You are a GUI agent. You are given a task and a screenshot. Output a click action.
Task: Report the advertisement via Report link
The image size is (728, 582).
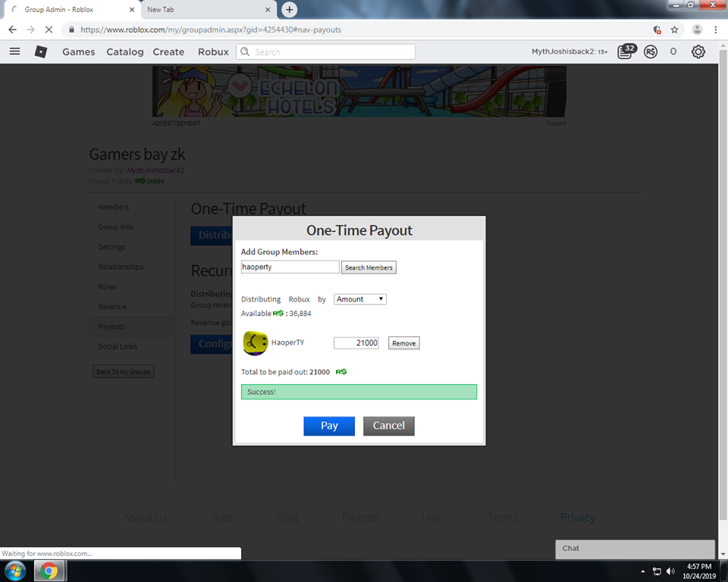point(556,124)
